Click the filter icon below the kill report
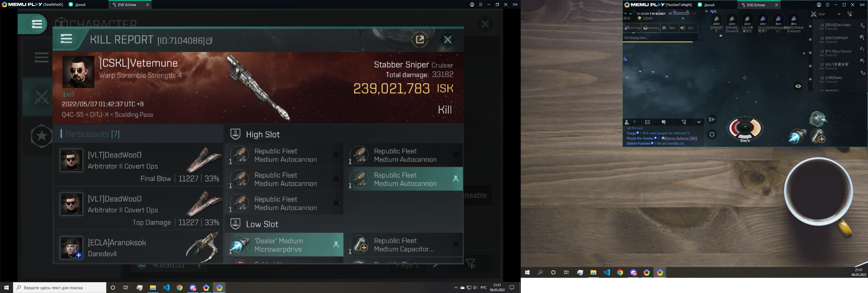The image size is (868, 293). 470,263
